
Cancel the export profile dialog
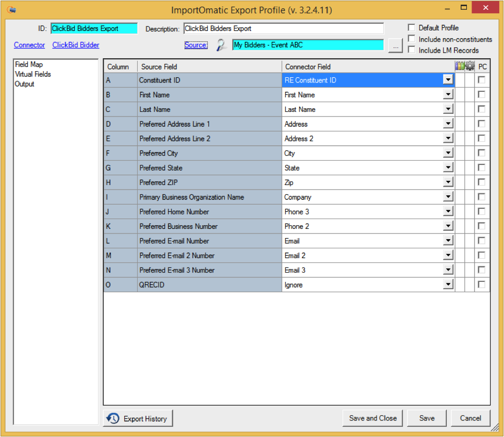click(x=470, y=418)
